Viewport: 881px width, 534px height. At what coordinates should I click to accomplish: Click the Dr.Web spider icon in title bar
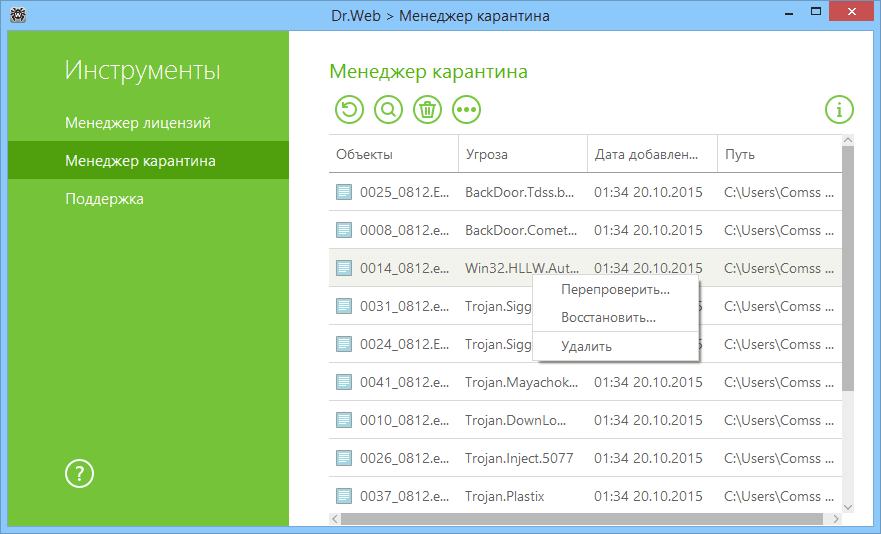coord(18,15)
